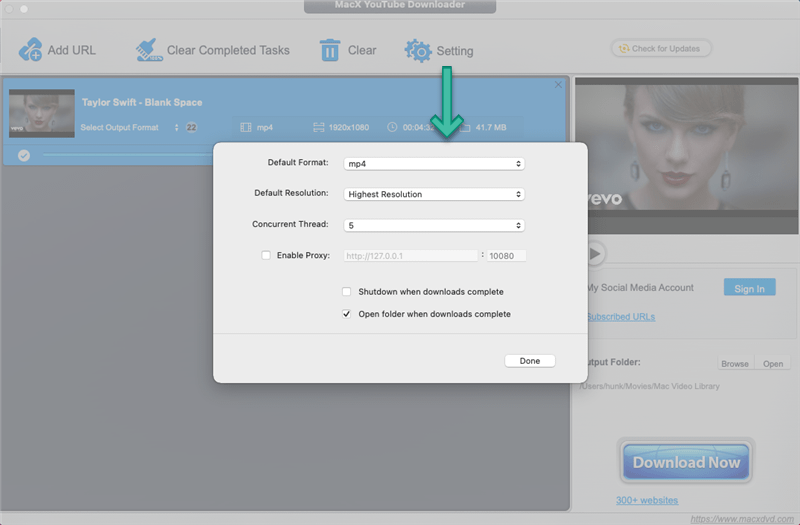Click the proxy port 10080 field
This screenshot has height=525, width=800.
(506, 256)
